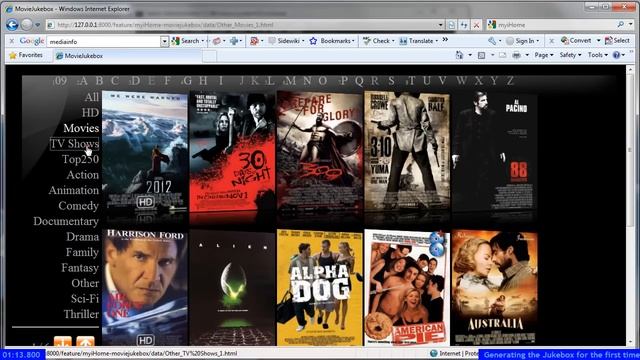The image size is (640, 360).
Task: Open the Sidewiki toolbar button
Action: tap(286, 41)
